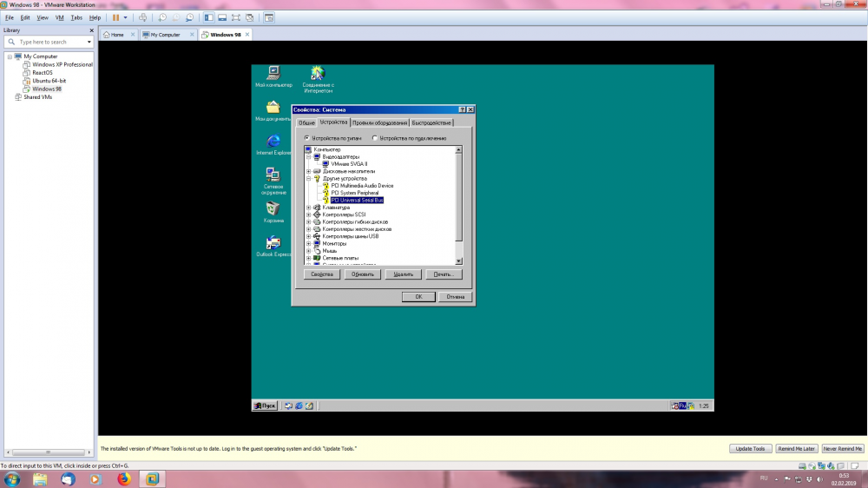Open Firefox from the host taskbar
Image resolution: width=868 pixels, height=488 pixels.
pos(124,478)
